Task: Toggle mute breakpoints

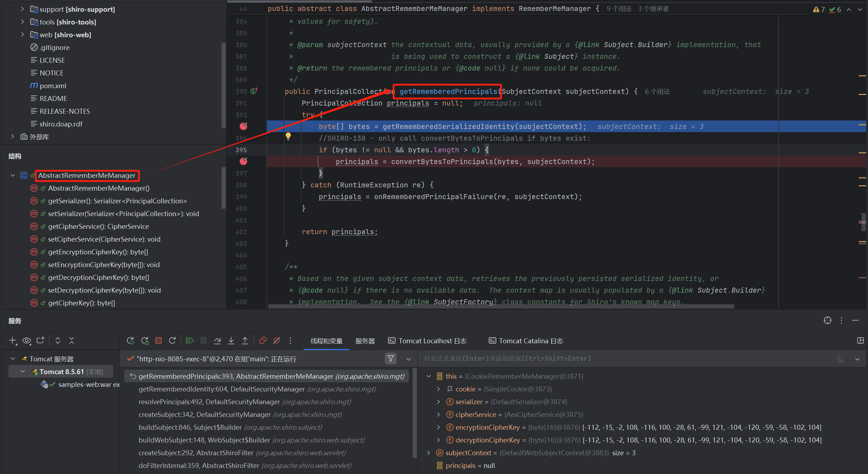Action: coord(277,340)
